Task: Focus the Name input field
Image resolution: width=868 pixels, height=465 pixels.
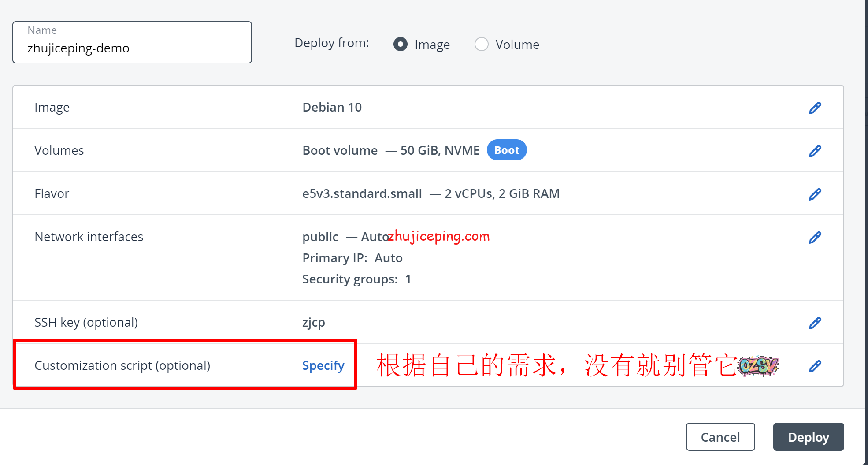Action: coord(132,48)
